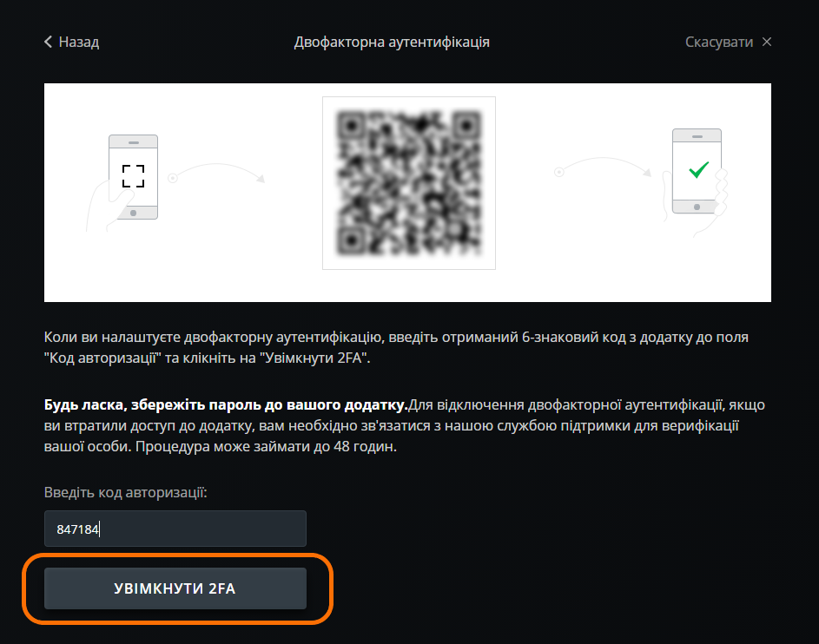Click the Двофакторна аутентифікація page title
This screenshot has width=819, height=644.
392,42
